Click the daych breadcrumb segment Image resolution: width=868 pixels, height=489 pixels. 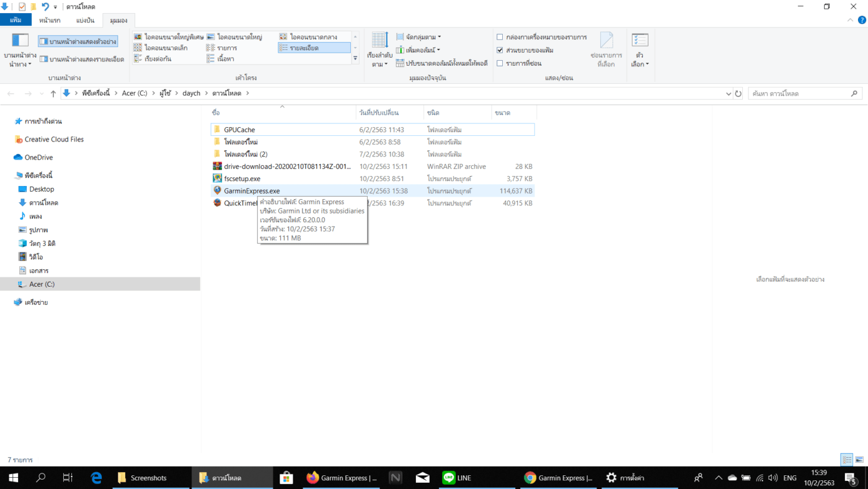[192, 93]
